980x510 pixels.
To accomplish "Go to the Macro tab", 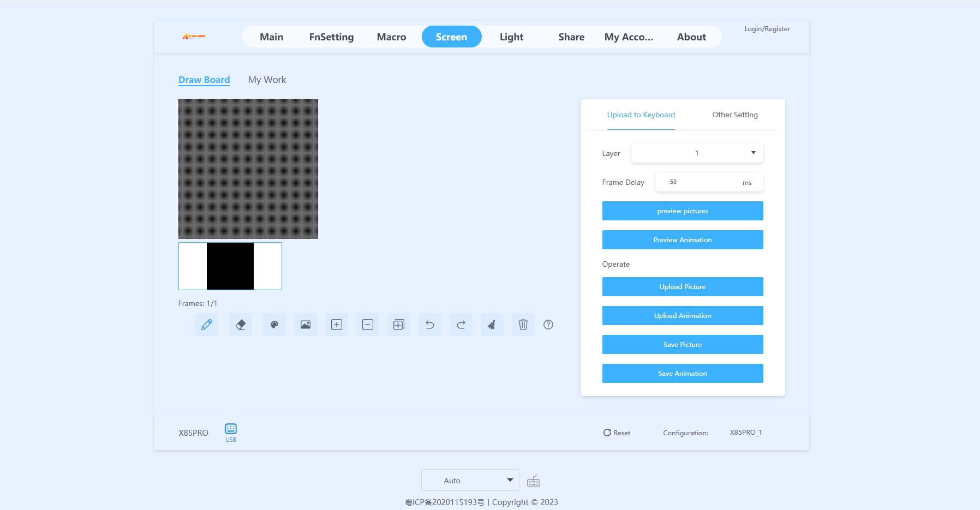I will [x=391, y=37].
